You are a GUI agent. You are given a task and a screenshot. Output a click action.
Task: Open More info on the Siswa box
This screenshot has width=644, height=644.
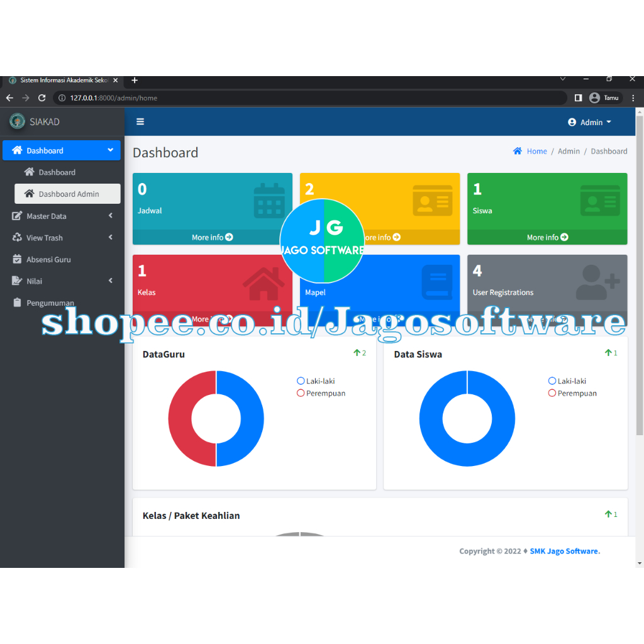click(547, 237)
